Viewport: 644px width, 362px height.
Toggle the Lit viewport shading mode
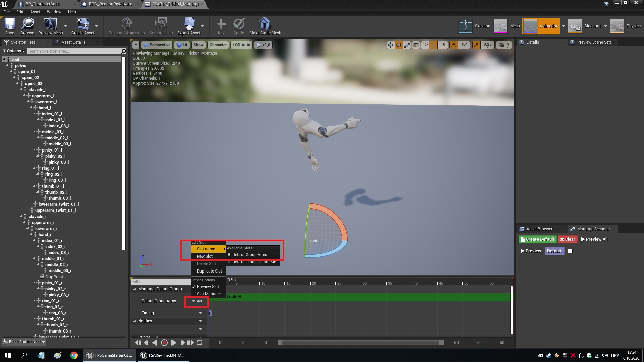coord(182,45)
